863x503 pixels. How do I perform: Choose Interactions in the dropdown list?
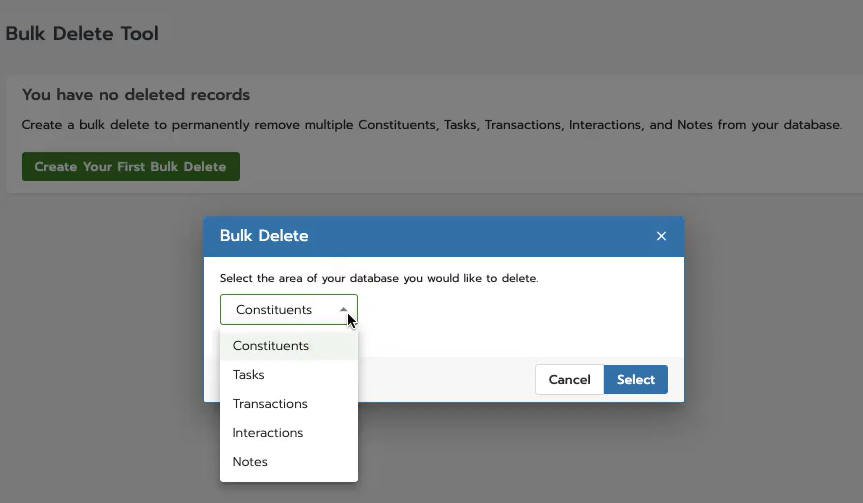click(x=288, y=433)
